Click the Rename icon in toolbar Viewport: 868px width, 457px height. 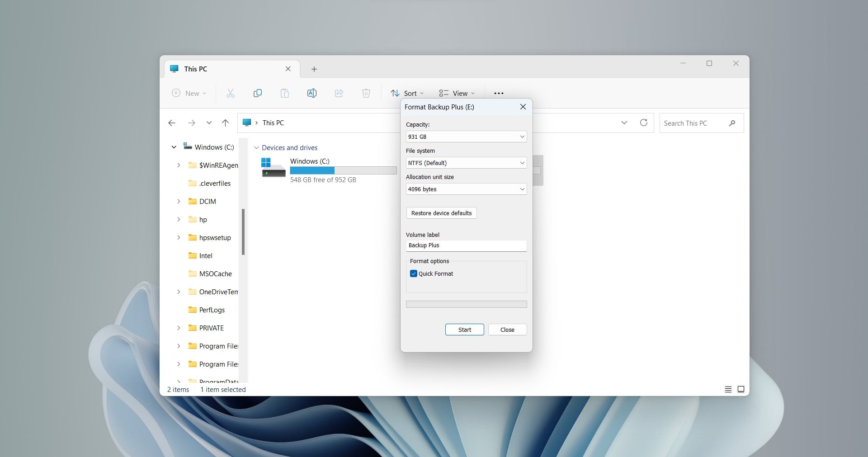pyautogui.click(x=311, y=93)
